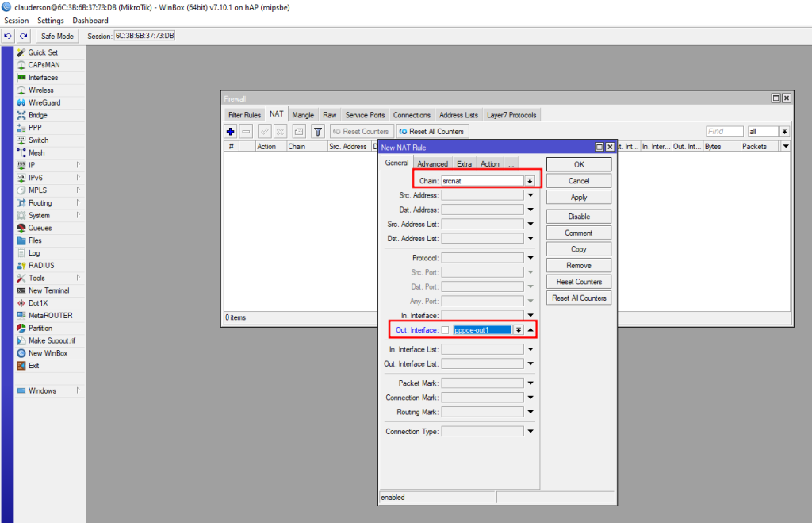
Task: Open New Terminal from sidebar
Action: tap(48, 290)
